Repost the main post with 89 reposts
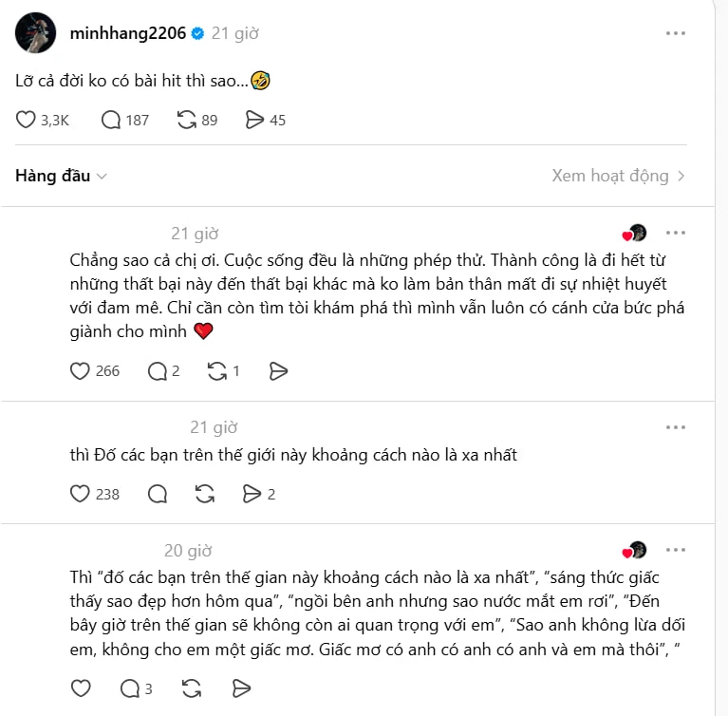This screenshot has width=728, height=716. (187, 120)
